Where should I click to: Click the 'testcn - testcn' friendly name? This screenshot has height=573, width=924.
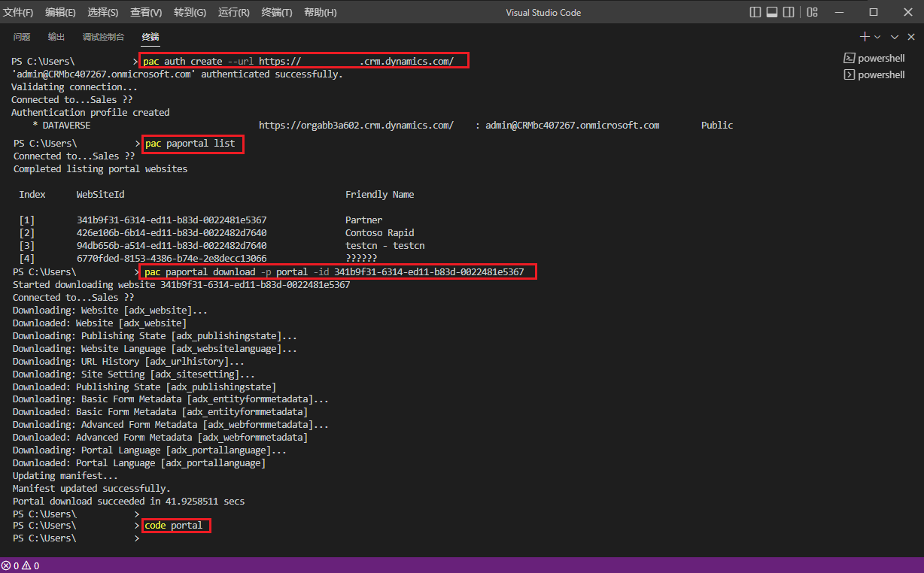385,245
